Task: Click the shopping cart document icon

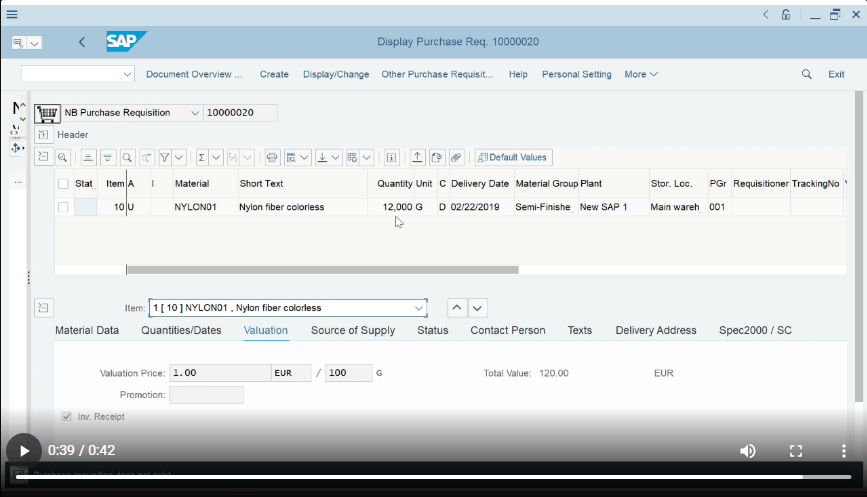Action: click(47, 113)
